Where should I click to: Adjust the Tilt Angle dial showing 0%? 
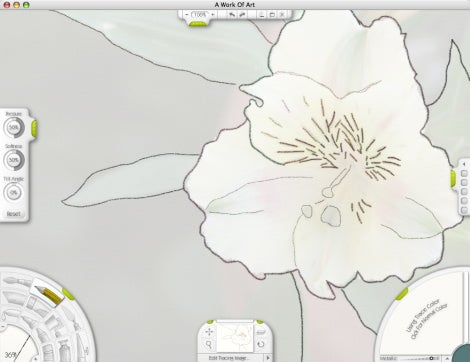click(x=14, y=192)
